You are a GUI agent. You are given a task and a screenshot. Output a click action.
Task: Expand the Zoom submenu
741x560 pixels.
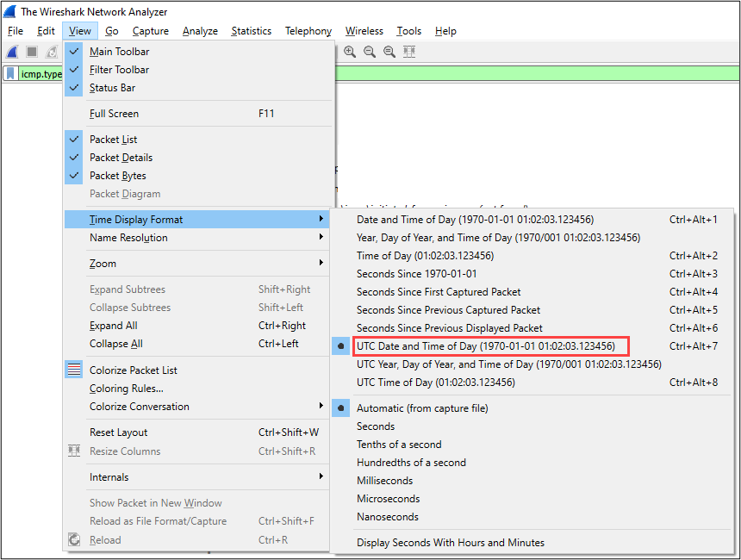point(103,264)
